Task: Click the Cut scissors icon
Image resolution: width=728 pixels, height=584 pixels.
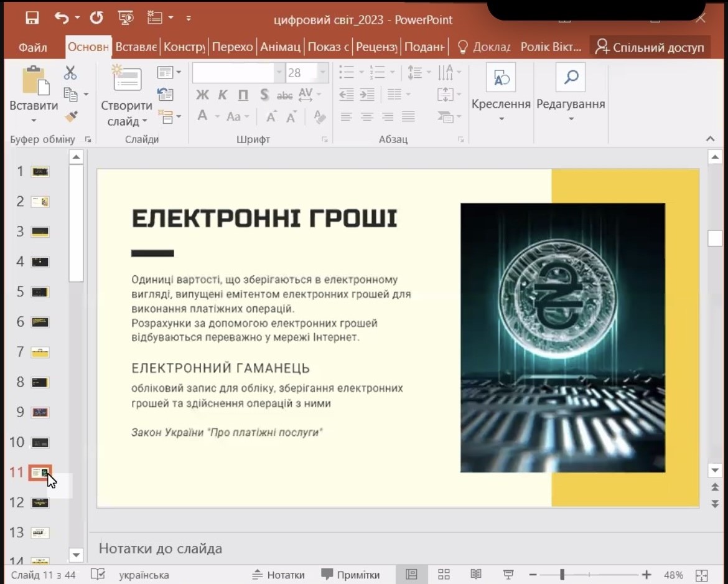Action: point(70,73)
